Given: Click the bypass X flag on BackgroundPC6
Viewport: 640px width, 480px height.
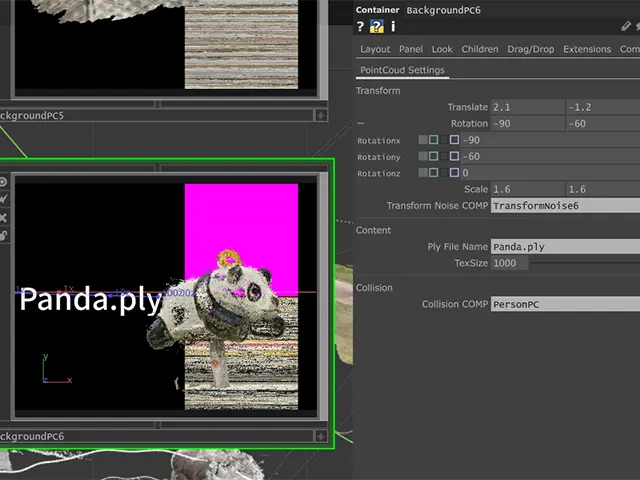Looking at the screenshot, I should click(4, 217).
